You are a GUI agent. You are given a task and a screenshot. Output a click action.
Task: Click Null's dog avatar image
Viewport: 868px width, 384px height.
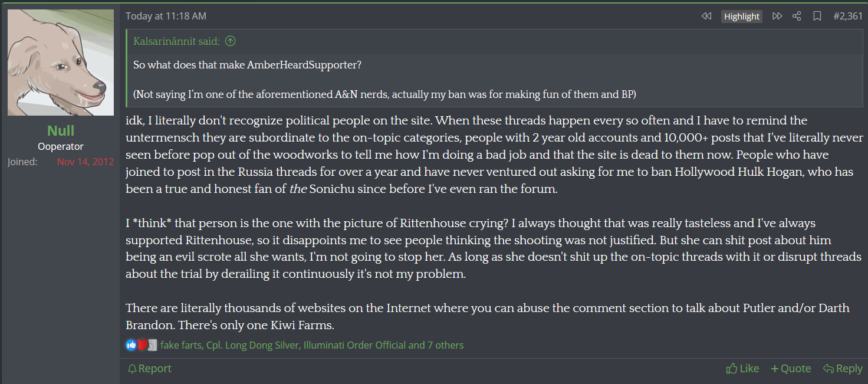(61, 63)
